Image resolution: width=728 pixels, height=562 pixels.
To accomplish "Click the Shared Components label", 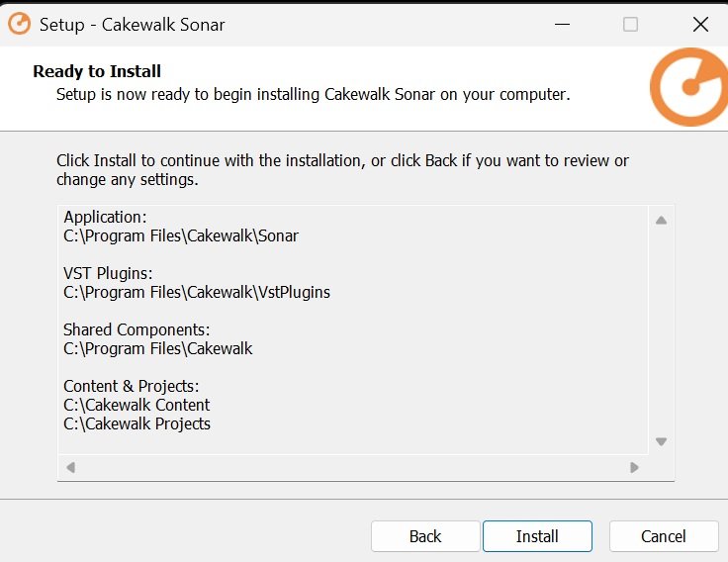I will (136, 329).
